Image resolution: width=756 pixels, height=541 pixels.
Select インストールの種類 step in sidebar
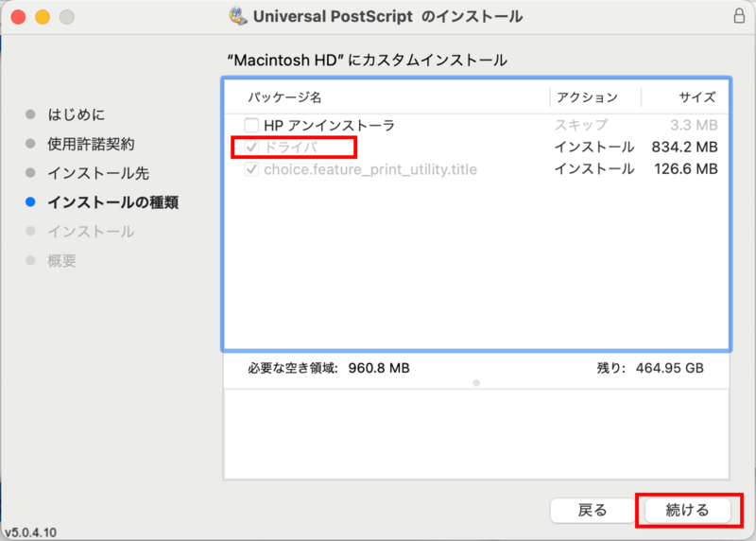112,202
